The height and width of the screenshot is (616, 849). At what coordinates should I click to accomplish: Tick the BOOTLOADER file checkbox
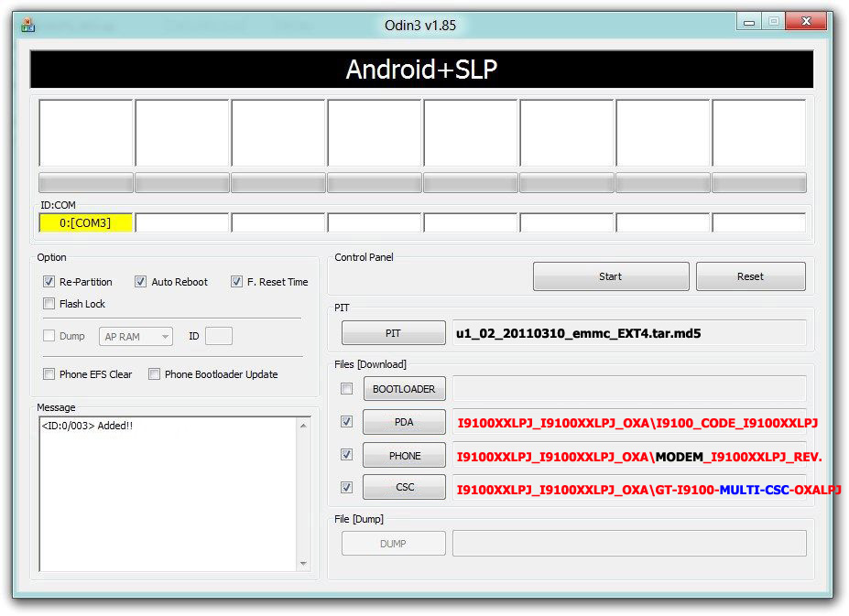pyautogui.click(x=346, y=389)
